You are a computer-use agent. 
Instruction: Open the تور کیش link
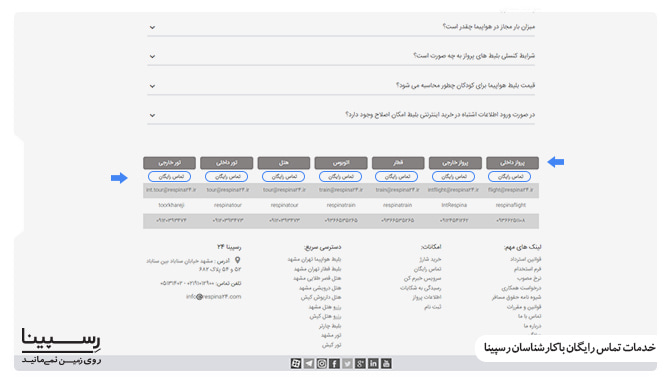click(332, 344)
